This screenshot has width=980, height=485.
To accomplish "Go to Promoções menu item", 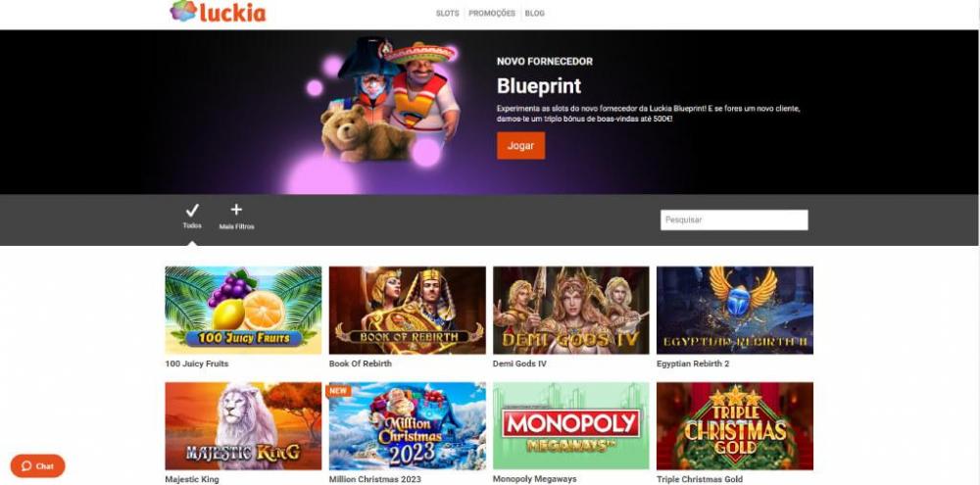I will tap(492, 13).
